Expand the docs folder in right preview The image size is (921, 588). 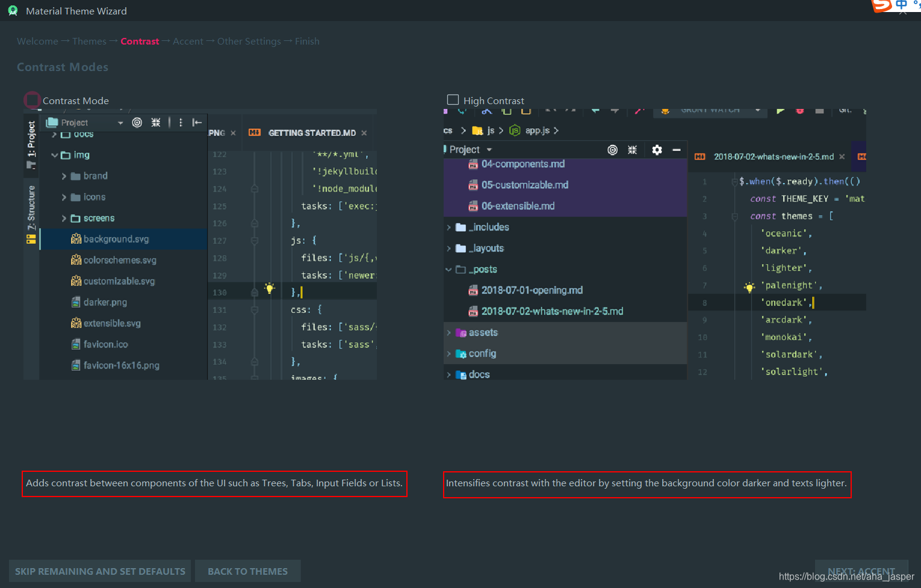(x=448, y=374)
